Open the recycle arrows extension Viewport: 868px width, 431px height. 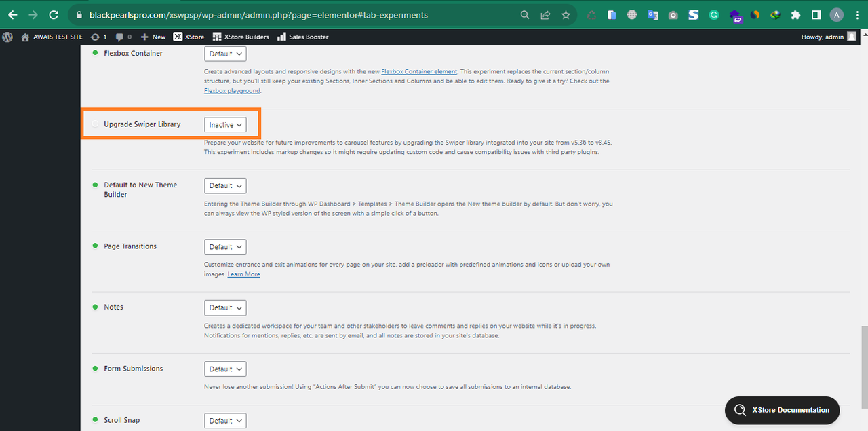(591, 14)
